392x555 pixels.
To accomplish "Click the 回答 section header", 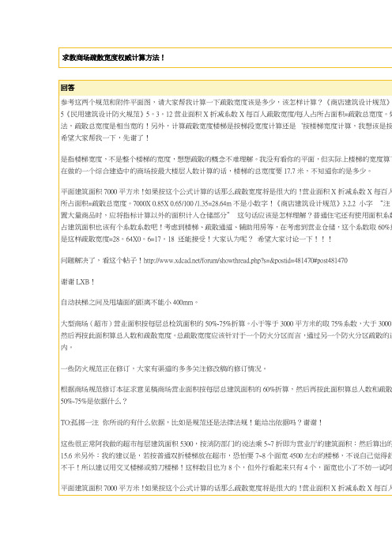I will tap(68, 88).
